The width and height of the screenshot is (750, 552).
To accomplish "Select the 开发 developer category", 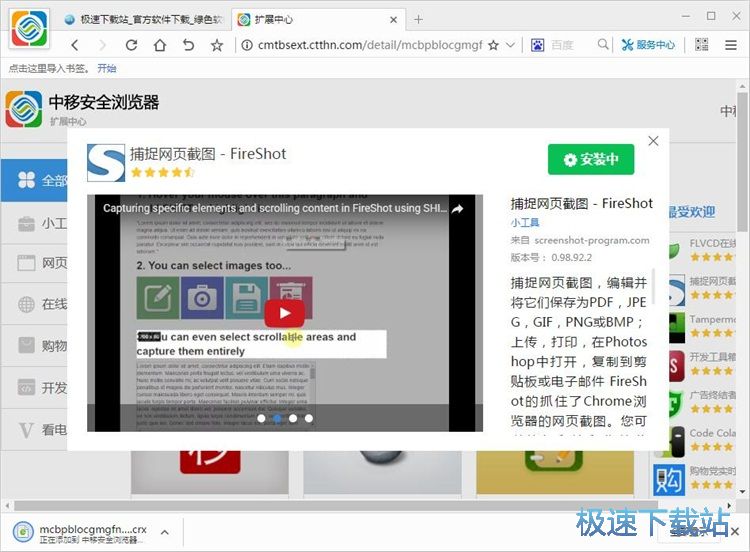I will (34, 387).
